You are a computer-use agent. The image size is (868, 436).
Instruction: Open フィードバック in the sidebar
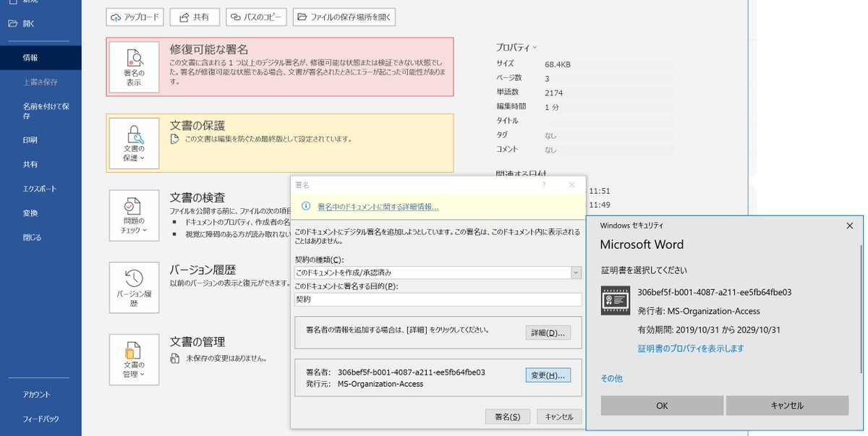[41, 419]
